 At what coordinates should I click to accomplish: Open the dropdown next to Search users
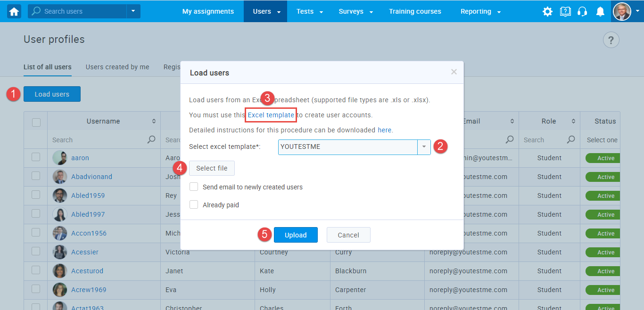(x=132, y=11)
